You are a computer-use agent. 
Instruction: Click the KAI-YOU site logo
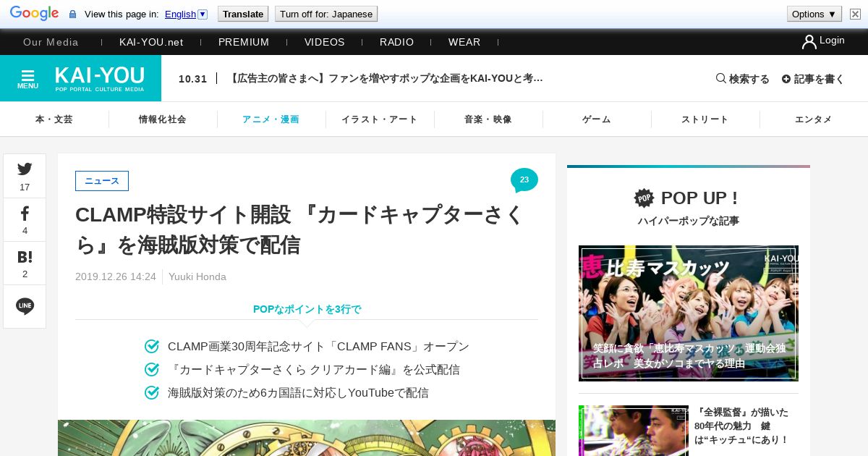point(100,78)
